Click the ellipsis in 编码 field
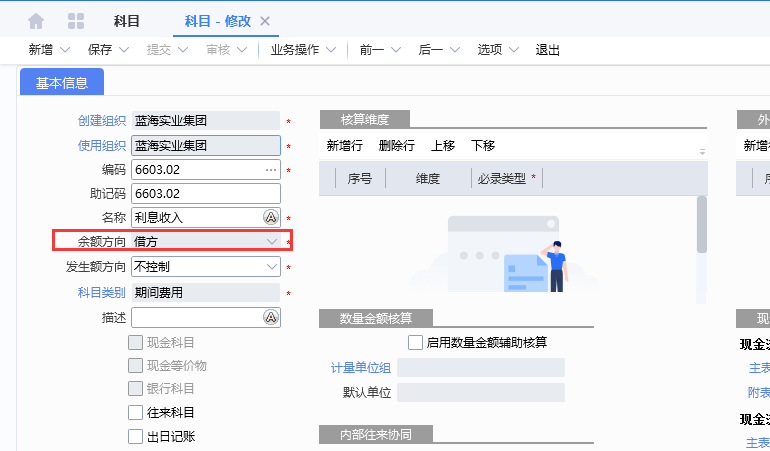770x451 pixels. (270, 170)
